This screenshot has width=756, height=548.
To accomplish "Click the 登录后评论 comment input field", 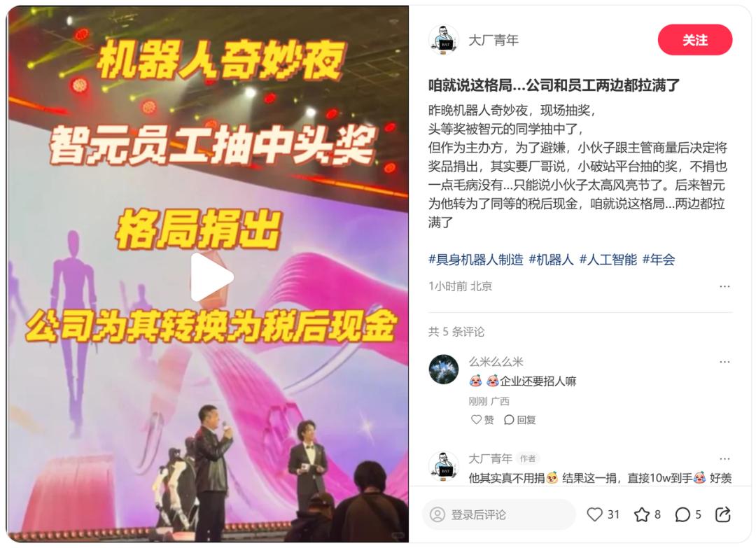I will click(499, 514).
